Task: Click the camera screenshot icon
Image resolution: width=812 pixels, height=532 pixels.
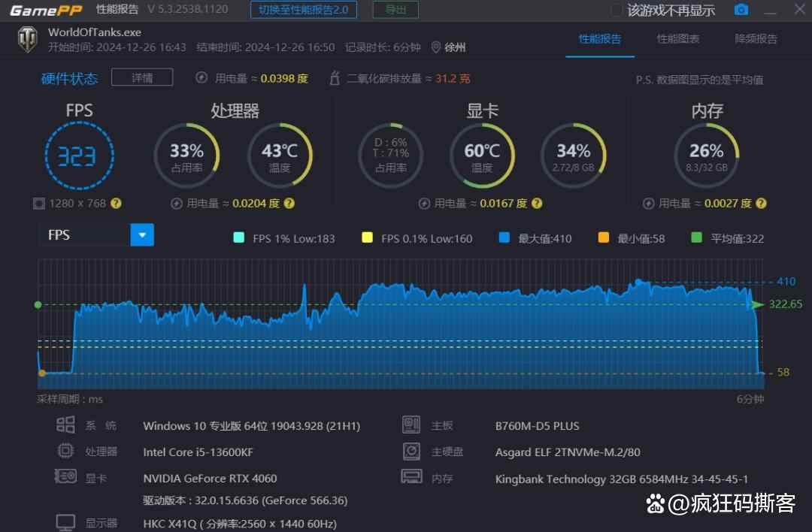Action: click(x=741, y=10)
